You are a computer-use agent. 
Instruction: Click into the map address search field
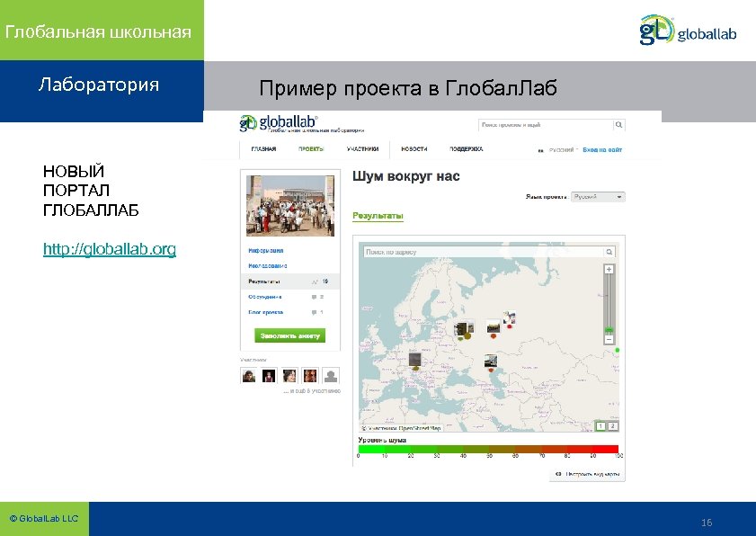484,252
